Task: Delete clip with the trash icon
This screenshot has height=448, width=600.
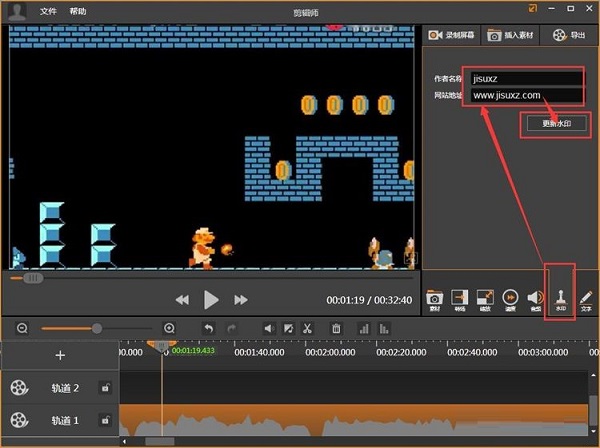Action: [336, 328]
